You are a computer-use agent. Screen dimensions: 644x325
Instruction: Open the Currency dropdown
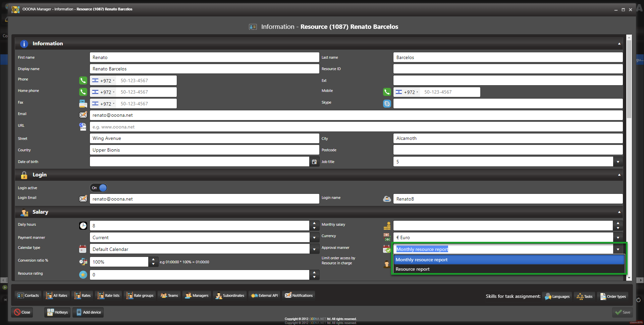pyautogui.click(x=618, y=237)
